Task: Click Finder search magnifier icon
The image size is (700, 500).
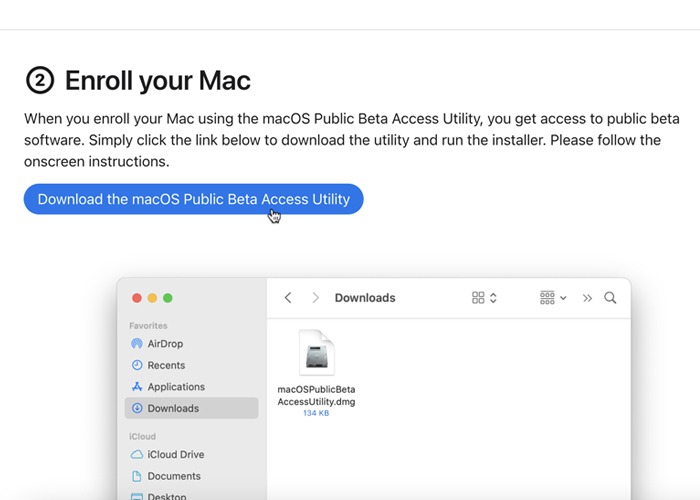Action: pyautogui.click(x=610, y=298)
